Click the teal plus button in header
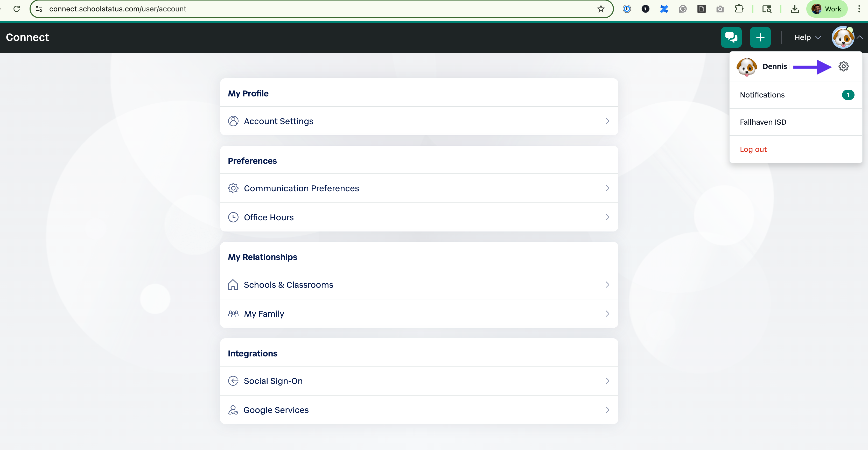The height and width of the screenshot is (450, 868). pyautogui.click(x=760, y=37)
